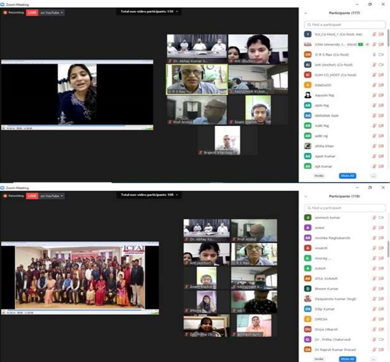The image size is (390, 362).
Task: Click the progress bar under the speaking girl's video
Action: click(x=77, y=126)
